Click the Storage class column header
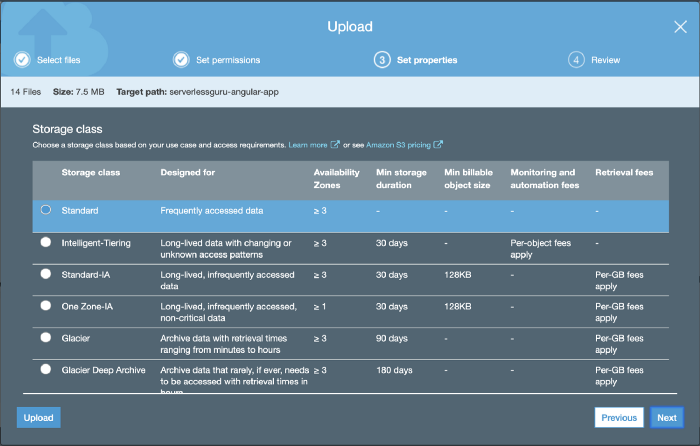Image resolution: width=700 pixels, height=446 pixels. coord(91,172)
